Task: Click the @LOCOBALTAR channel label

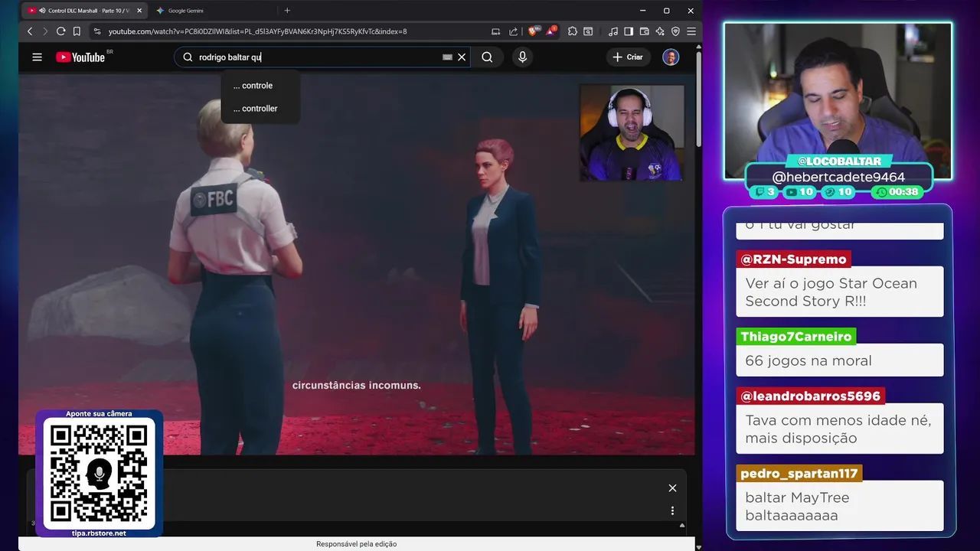Action: [x=838, y=161]
